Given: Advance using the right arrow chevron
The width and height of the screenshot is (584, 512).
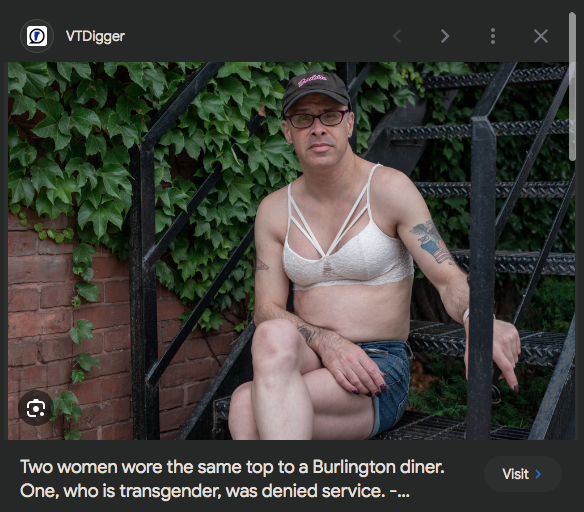Looking at the screenshot, I should pos(445,36).
